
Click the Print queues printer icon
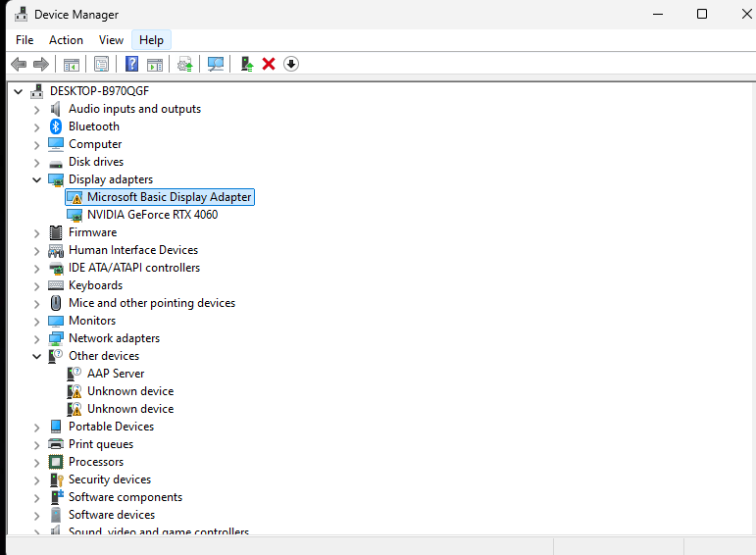pos(56,444)
